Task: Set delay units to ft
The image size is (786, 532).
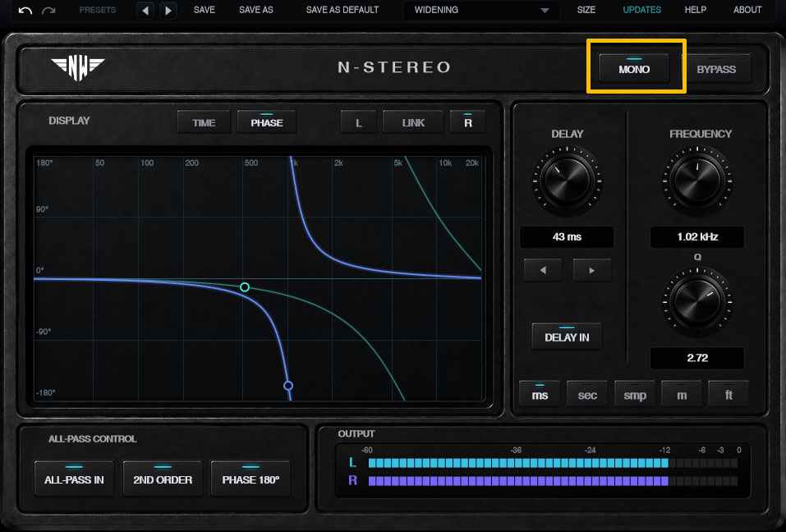Action: 729,395
